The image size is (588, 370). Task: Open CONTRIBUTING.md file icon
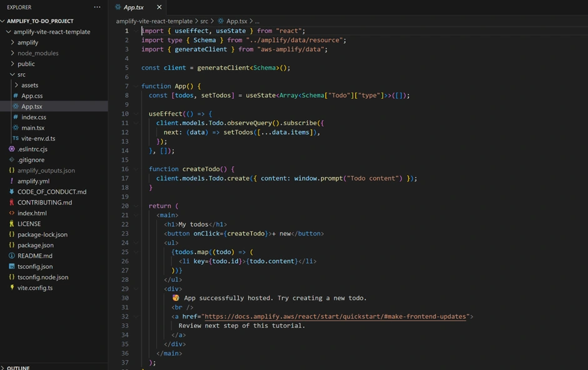pos(12,202)
